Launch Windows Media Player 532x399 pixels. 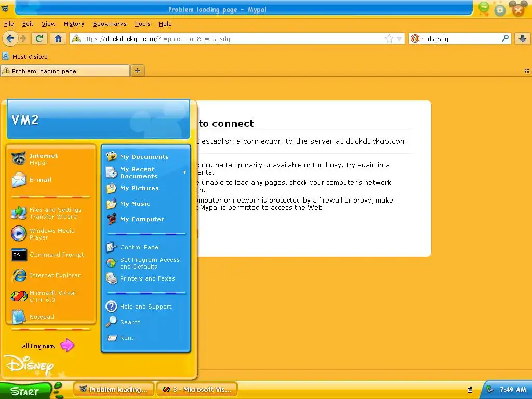51,234
